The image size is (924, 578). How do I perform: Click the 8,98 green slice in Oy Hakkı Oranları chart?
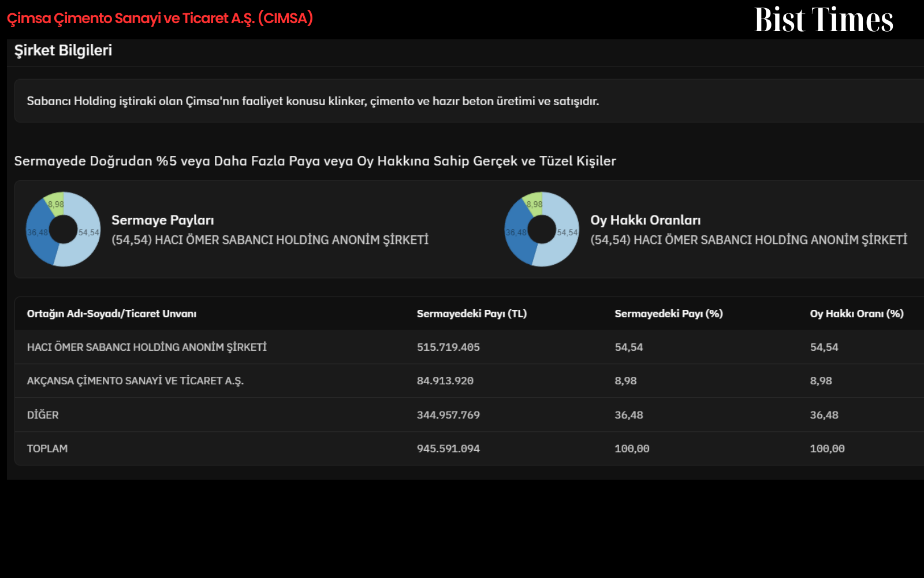tap(535, 203)
